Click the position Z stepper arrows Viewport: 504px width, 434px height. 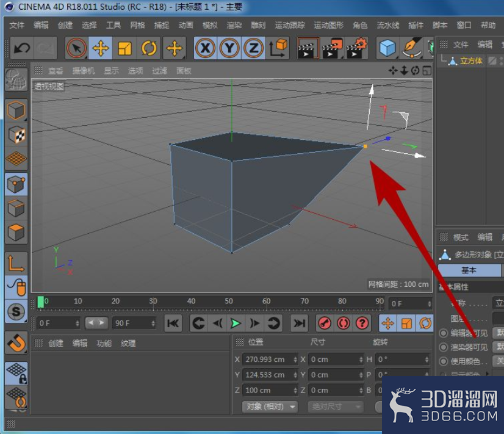(295, 390)
